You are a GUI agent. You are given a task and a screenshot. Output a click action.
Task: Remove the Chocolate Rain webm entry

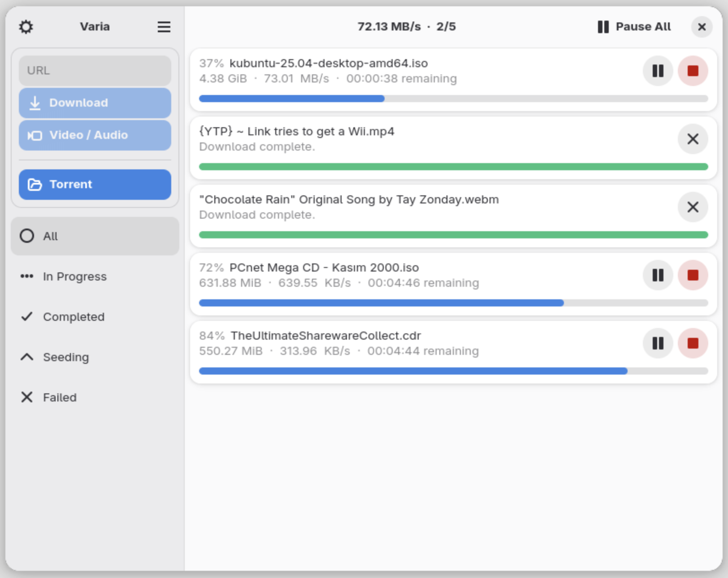pos(693,207)
